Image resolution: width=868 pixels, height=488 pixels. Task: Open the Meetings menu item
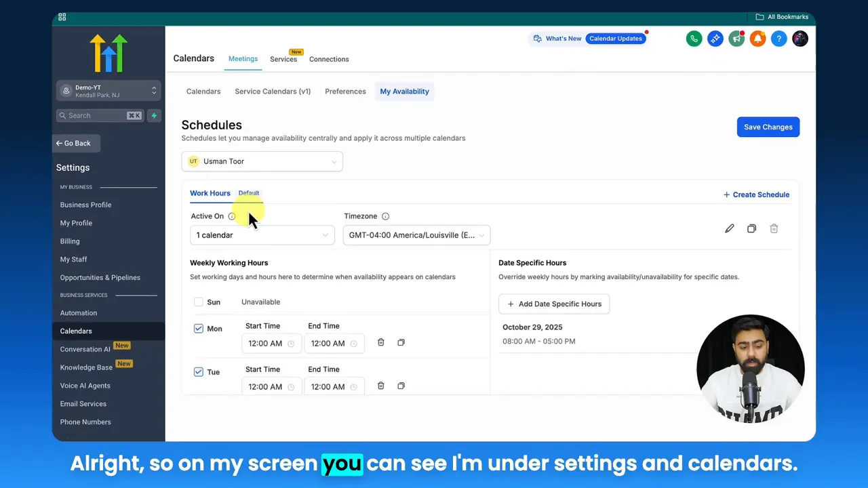coord(243,59)
